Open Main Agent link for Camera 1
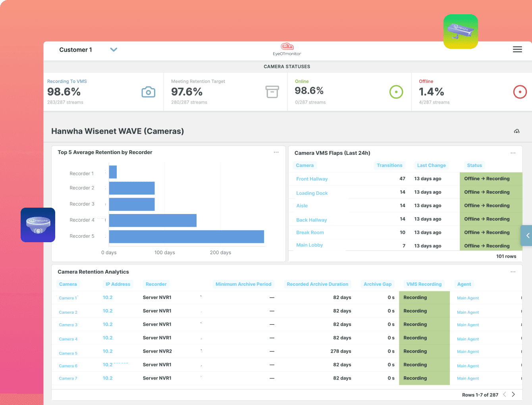The width and height of the screenshot is (532, 405). (x=468, y=298)
